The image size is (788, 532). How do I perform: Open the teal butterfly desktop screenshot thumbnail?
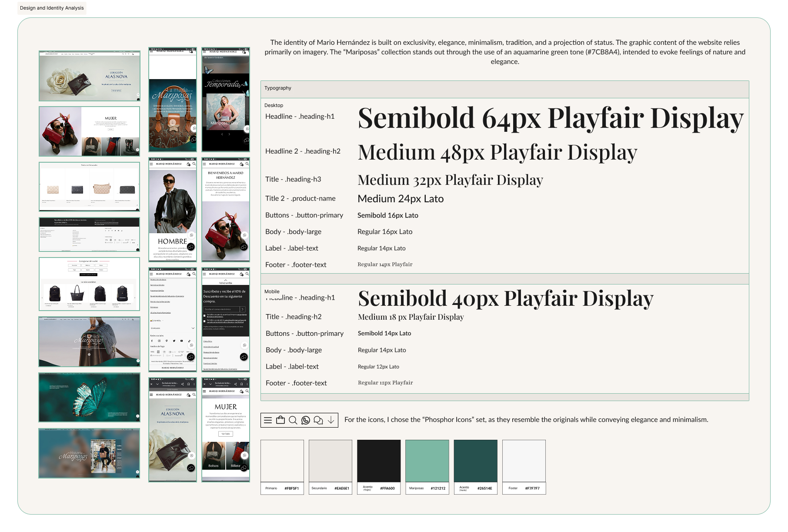[89, 397]
